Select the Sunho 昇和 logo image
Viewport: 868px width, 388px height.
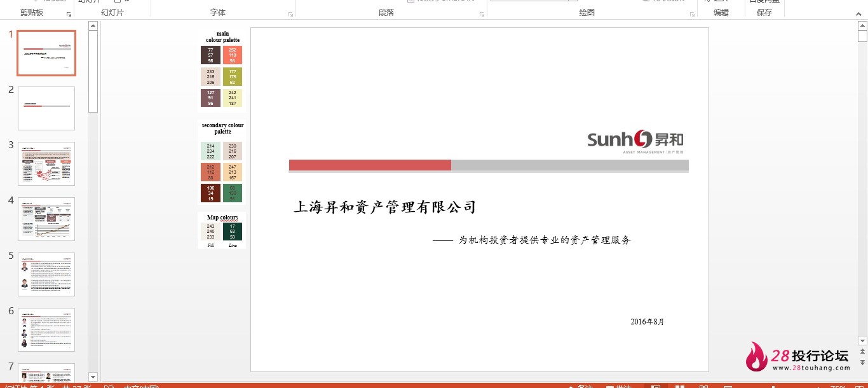pos(635,142)
